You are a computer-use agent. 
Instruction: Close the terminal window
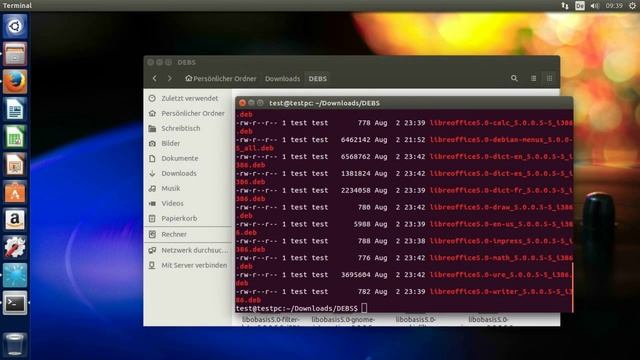tap(242, 103)
